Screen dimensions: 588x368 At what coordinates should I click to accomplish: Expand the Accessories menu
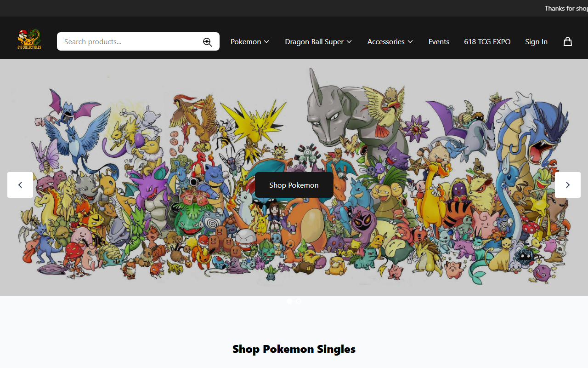tap(390, 41)
